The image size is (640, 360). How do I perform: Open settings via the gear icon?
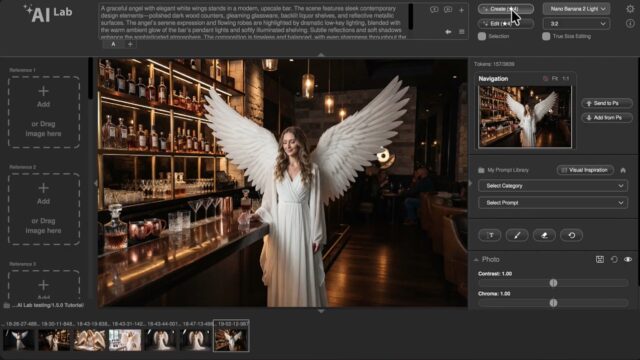[630, 9]
